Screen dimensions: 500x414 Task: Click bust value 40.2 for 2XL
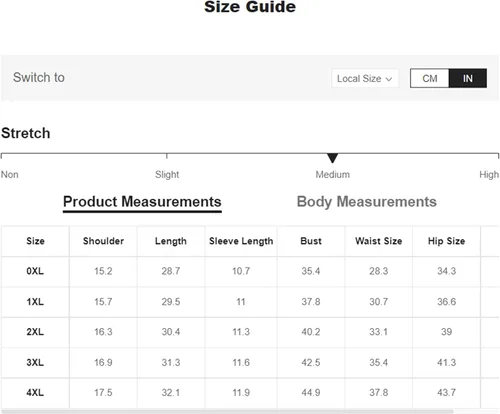tap(311, 332)
